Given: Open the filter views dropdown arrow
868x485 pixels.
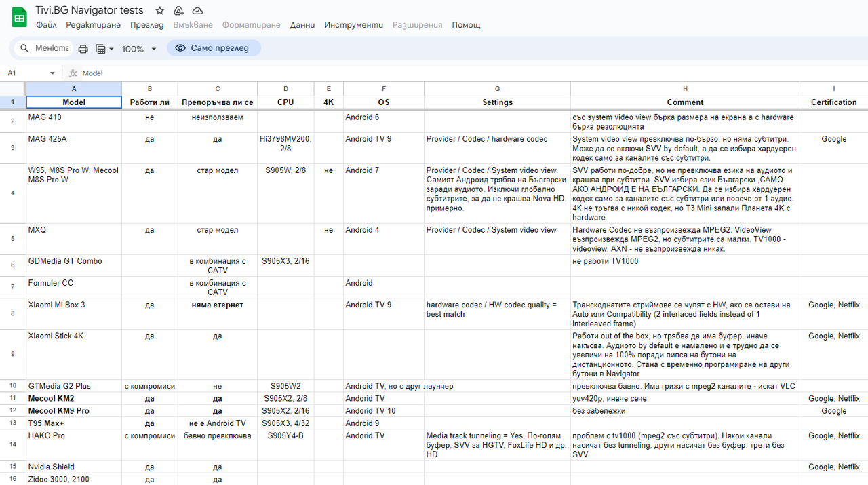Looking at the screenshot, I should tap(111, 49).
